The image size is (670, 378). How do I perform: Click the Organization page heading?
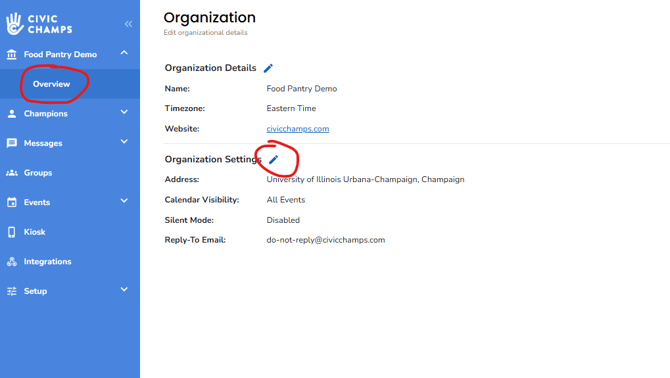click(x=209, y=18)
